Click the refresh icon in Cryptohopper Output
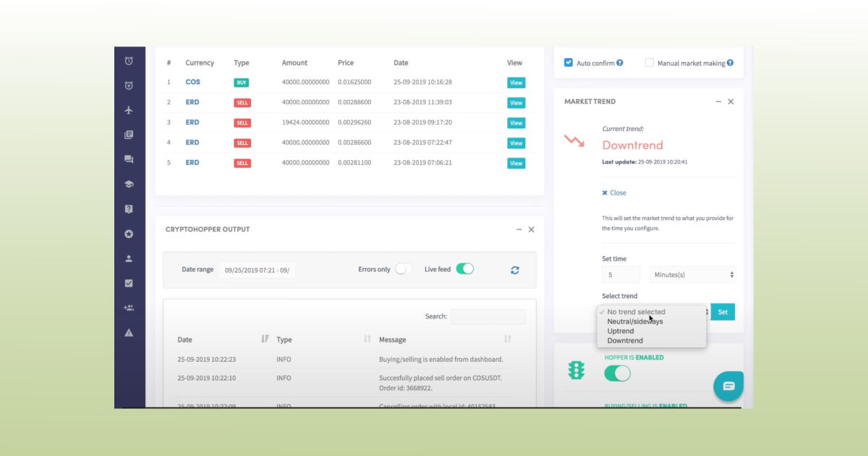The height and width of the screenshot is (456, 868). coord(514,269)
